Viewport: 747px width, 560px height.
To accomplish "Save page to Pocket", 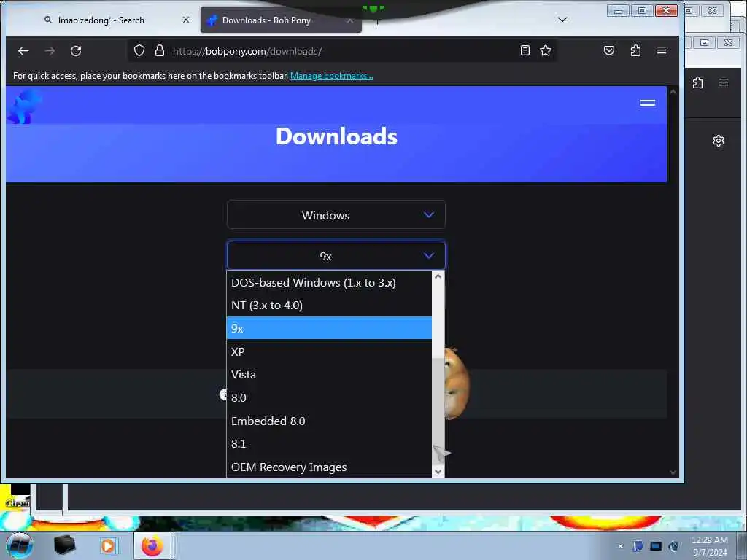I will [x=609, y=50].
